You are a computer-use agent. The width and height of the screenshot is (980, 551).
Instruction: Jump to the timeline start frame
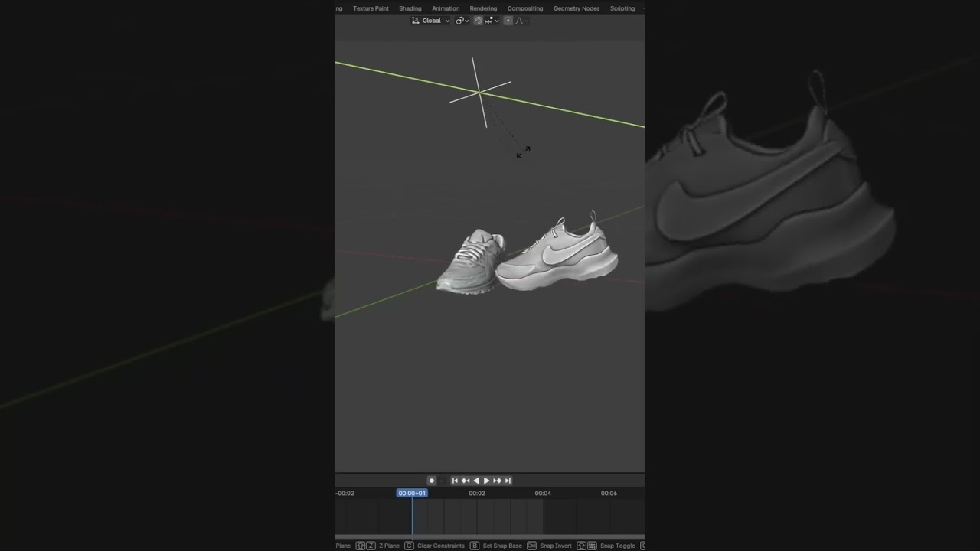coord(455,481)
